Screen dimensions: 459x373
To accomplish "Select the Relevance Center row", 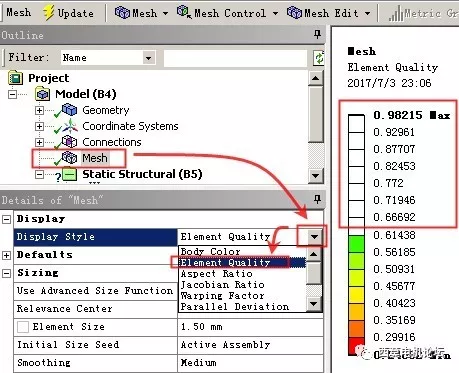I will coord(95,309).
